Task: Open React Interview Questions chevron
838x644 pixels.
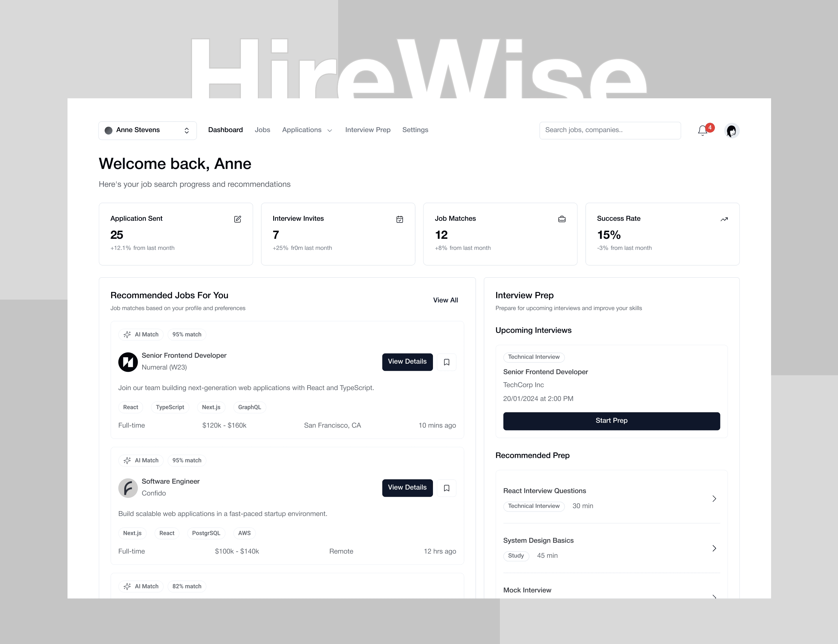Action: click(714, 498)
